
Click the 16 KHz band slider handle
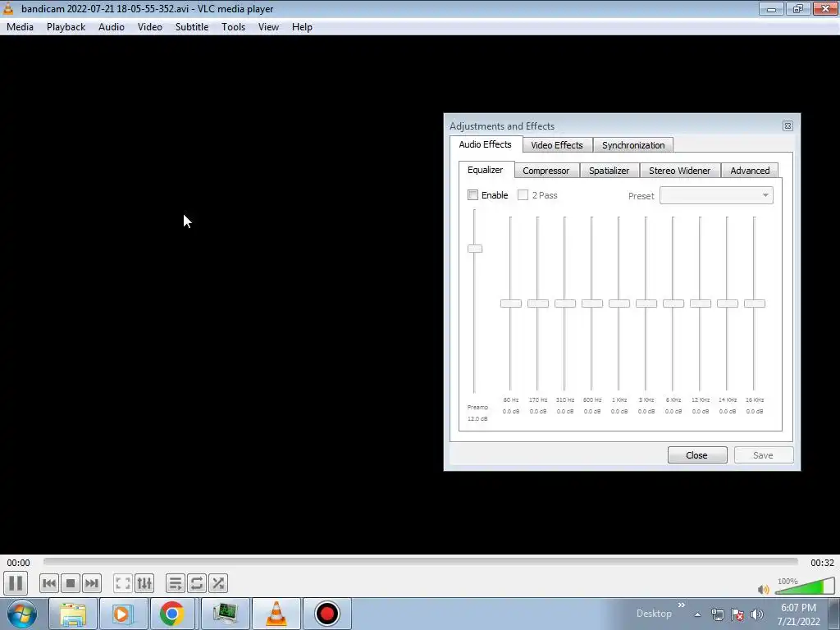coord(755,304)
